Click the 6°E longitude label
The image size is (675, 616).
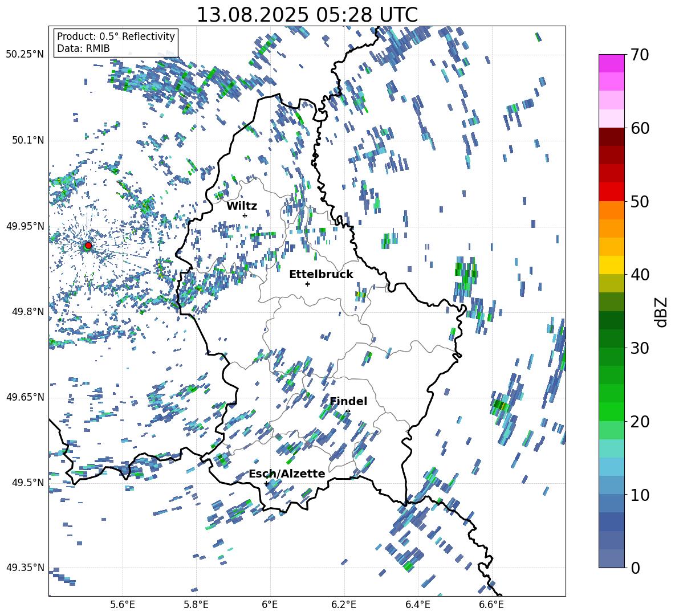(270, 605)
